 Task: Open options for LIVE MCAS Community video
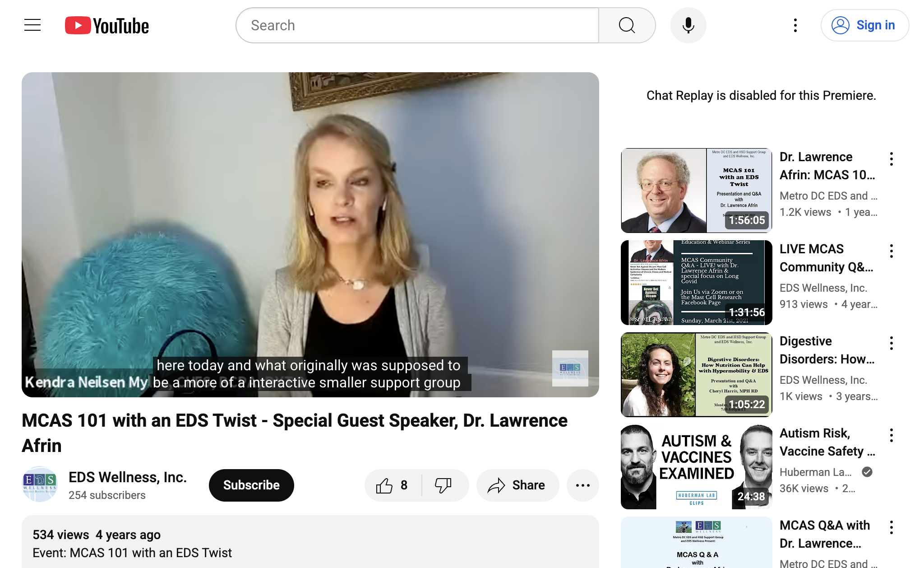892,251
